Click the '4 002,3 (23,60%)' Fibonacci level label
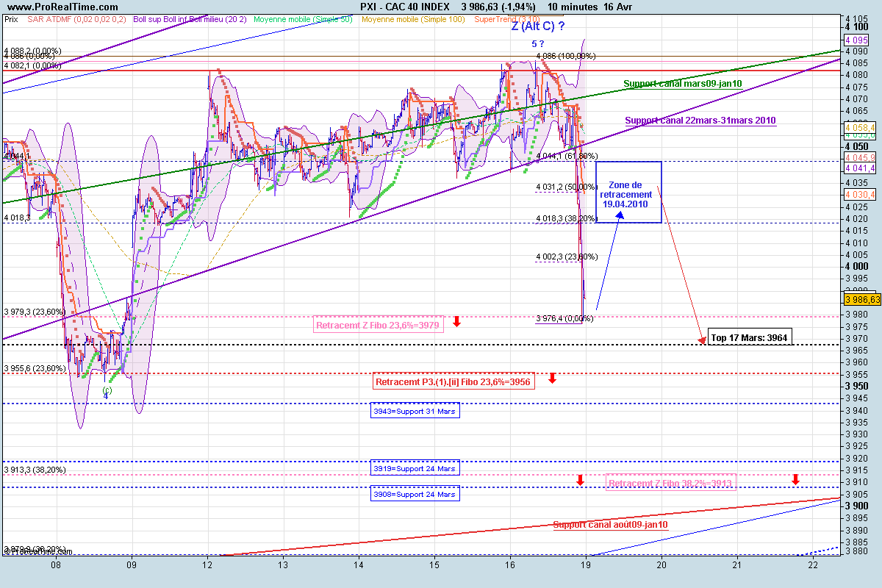The height and width of the screenshot is (588, 882). (x=567, y=257)
